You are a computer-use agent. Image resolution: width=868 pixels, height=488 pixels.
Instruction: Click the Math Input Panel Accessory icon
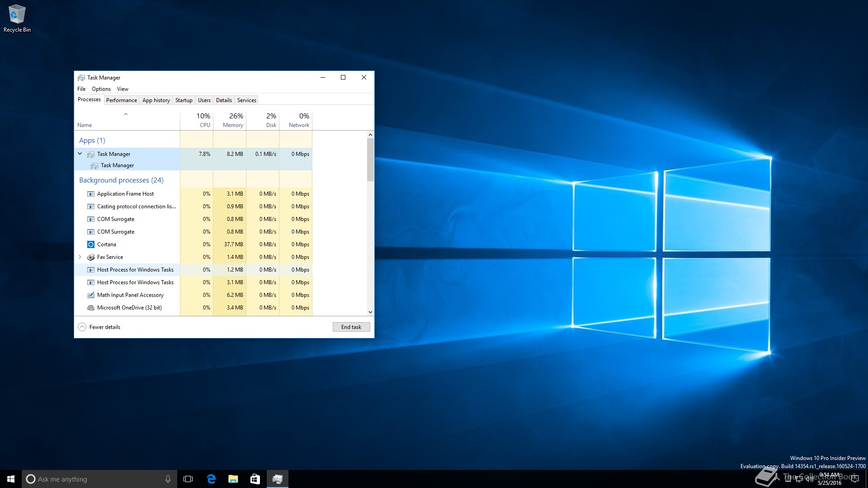click(x=91, y=295)
